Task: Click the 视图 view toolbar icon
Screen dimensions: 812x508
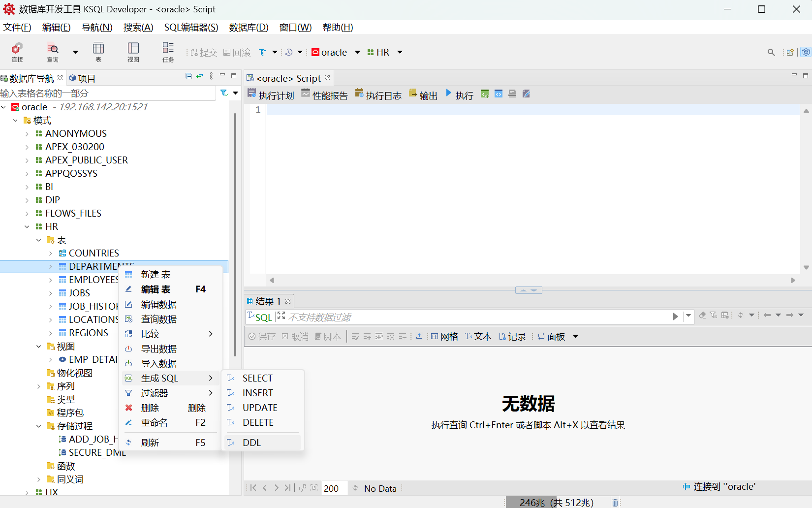Action: click(133, 52)
